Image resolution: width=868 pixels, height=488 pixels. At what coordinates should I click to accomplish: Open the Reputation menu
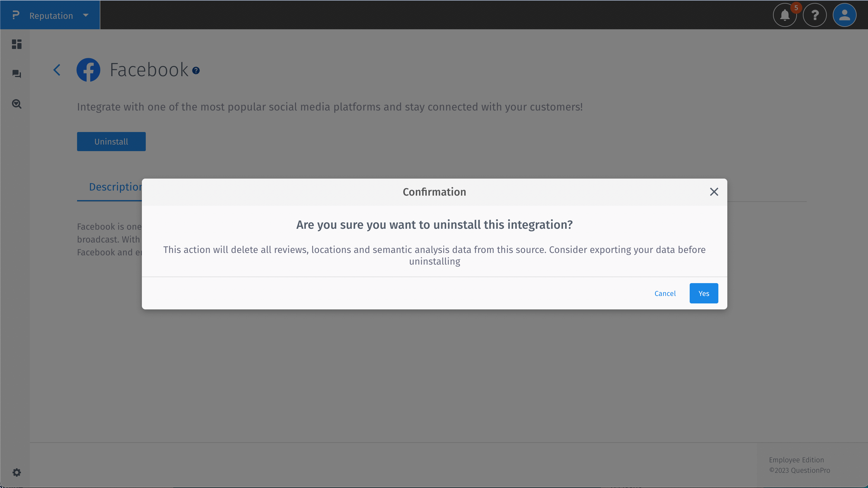[x=51, y=15]
